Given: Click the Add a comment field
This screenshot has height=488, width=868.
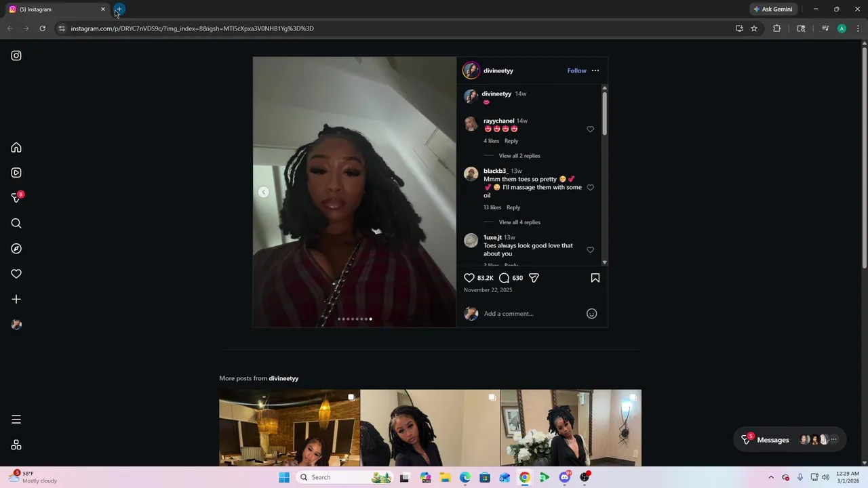Looking at the screenshot, I should tap(532, 314).
